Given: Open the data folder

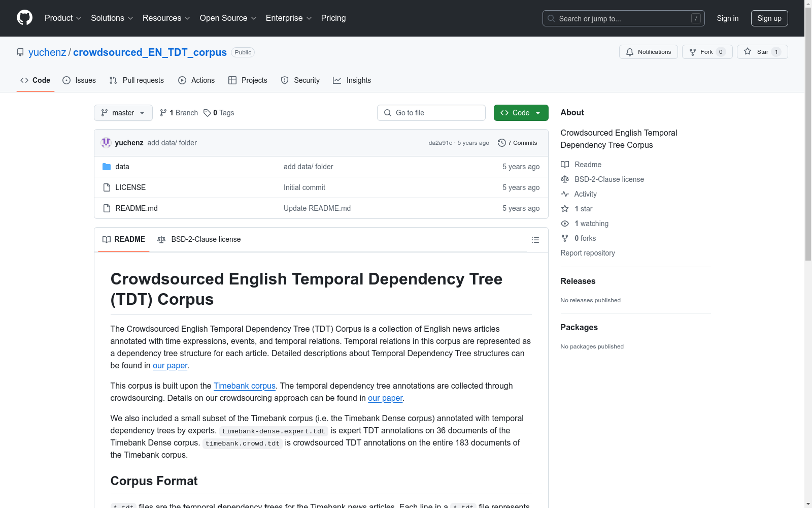Looking at the screenshot, I should [x=122, y=167].
